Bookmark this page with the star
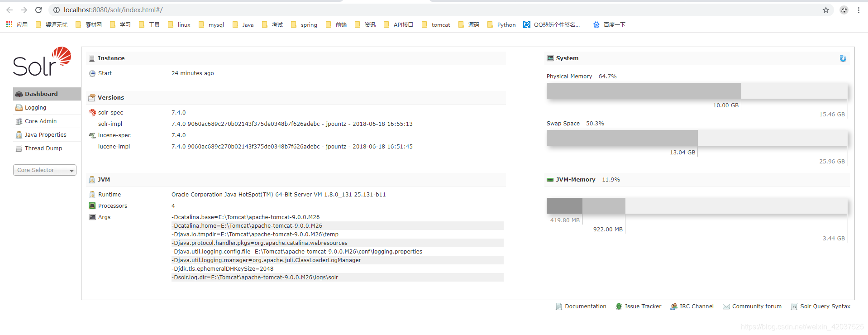Screen dimensions: 868x335 (x=826, y=10)
